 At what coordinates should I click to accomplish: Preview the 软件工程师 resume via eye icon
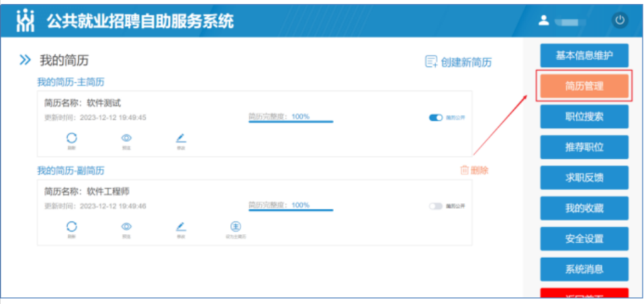click(126, 227)
